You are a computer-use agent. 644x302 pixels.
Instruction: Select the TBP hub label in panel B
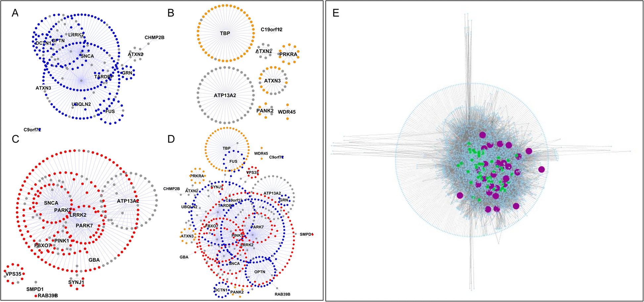[225, 33]
